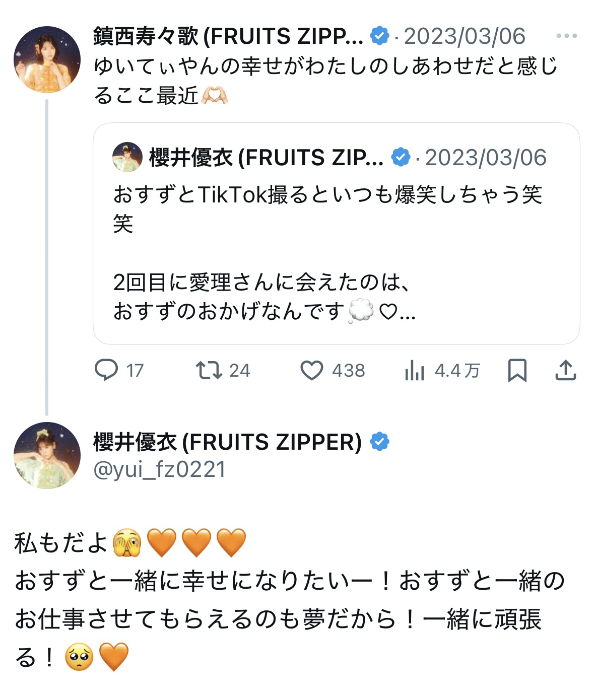594x700 pixels.
Task: Tap the retweet arrows icon
Action: click(209, 371)
